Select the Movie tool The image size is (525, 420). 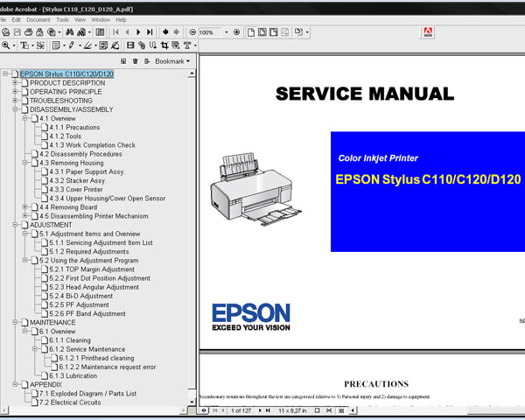tap(130, 45)
